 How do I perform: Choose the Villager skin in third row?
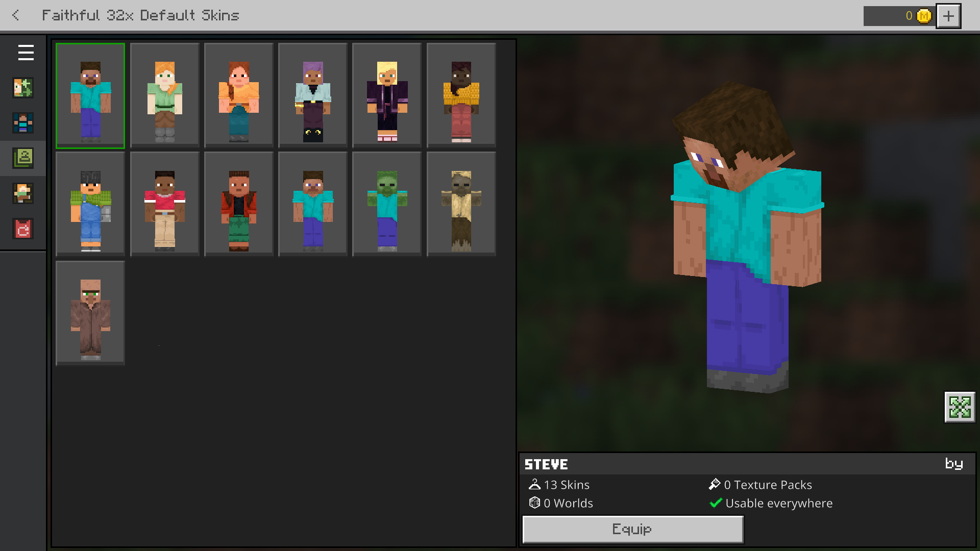coord(90,313)
